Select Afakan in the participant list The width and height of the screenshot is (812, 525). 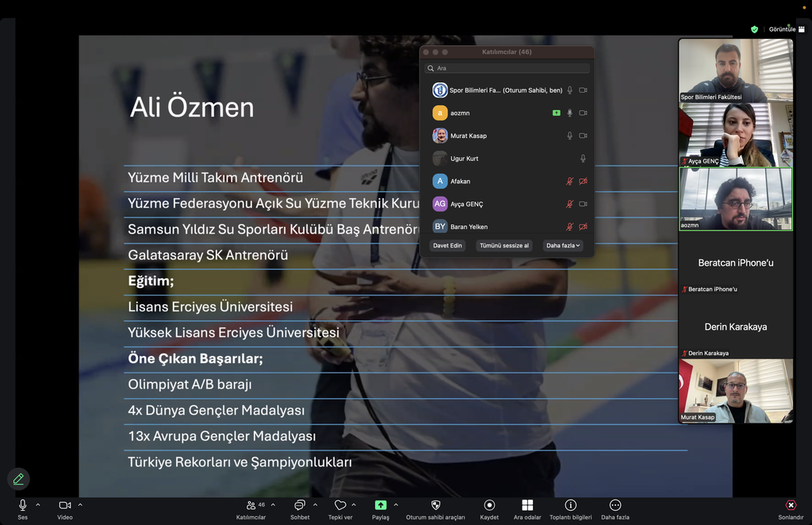(x=461, y=182)
